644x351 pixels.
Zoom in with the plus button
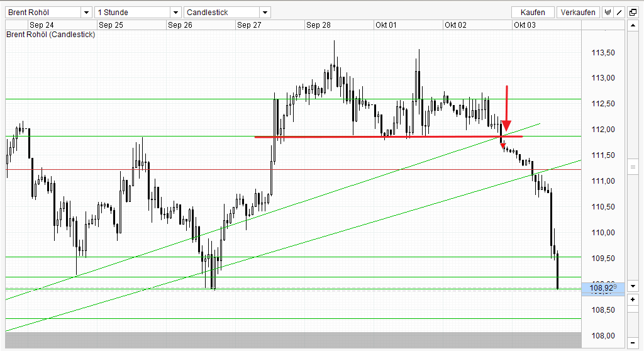[x=633, y=299]
